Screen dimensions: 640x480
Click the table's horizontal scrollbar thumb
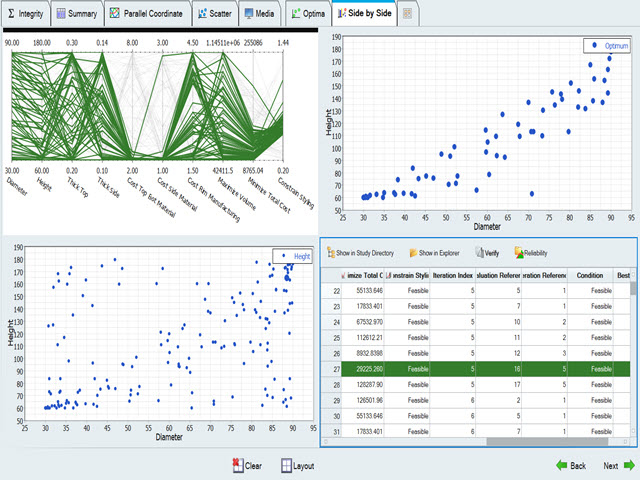coord(547,442)
